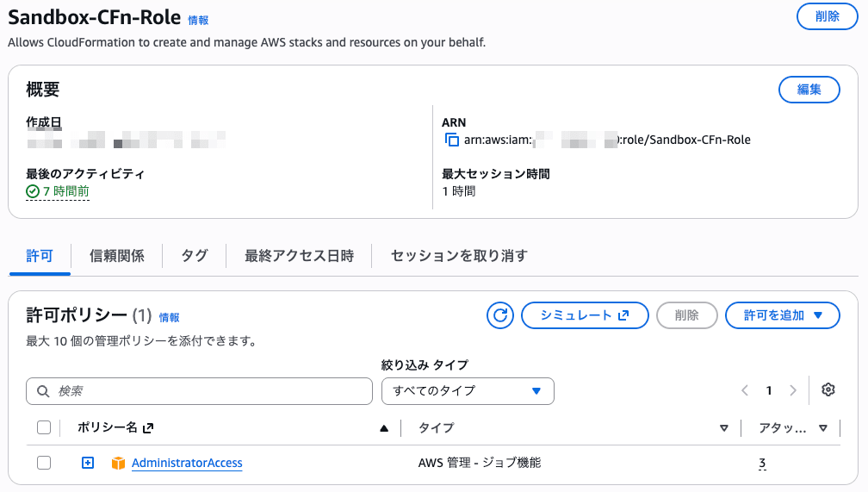Switch to the 許可 tab
This screenshot has width=868, height=492.
click(x=40, y=256)
